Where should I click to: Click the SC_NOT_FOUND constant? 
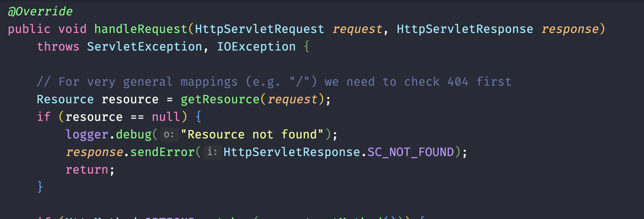411,152
